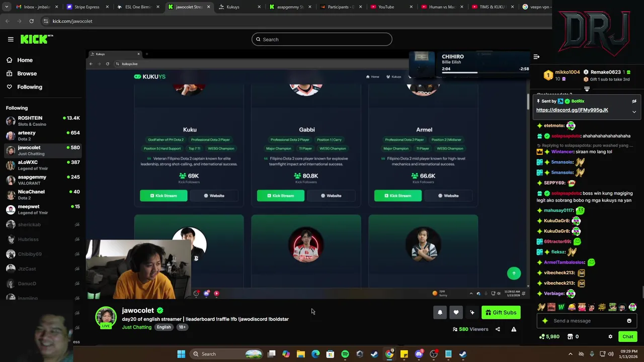Open the arteezy channel in the Following list
Screen dimensions: 644x362
click(x=42, y=135)
